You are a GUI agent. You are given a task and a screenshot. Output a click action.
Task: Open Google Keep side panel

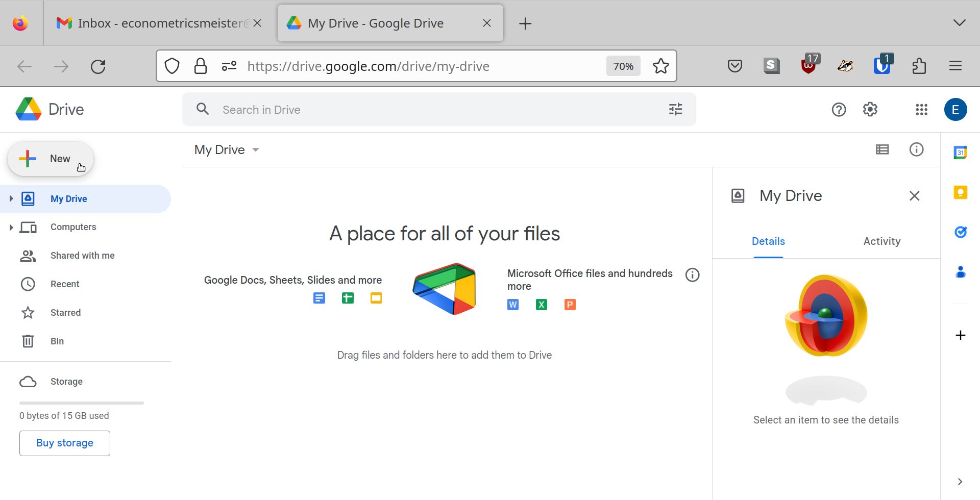[x=961, y=192]
